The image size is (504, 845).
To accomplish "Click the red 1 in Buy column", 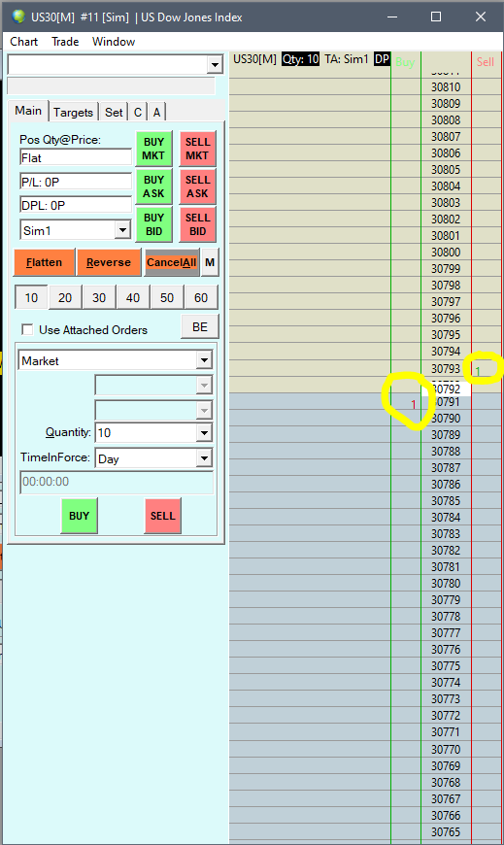I will pos(414,404).
